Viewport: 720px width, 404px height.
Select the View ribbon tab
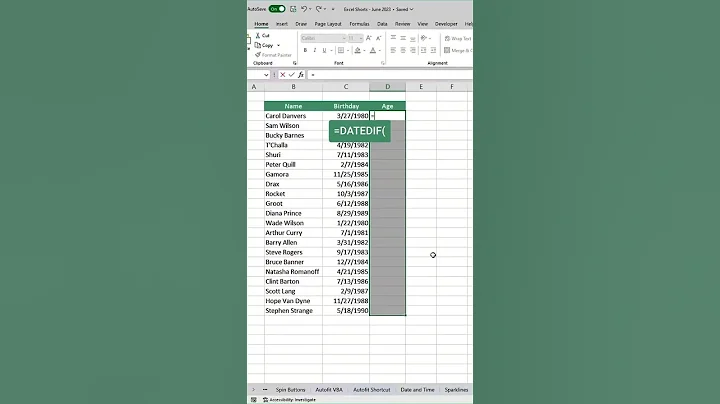(422, 24)
